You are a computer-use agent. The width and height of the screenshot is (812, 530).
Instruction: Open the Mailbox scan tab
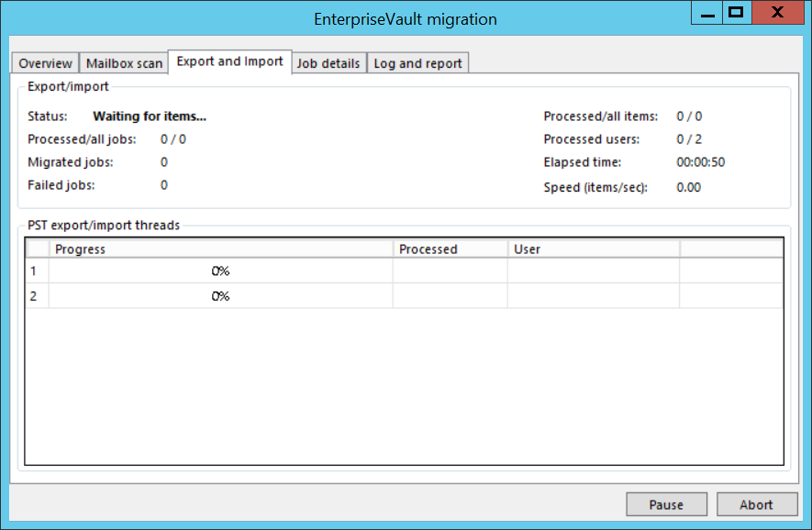point(124,63)
